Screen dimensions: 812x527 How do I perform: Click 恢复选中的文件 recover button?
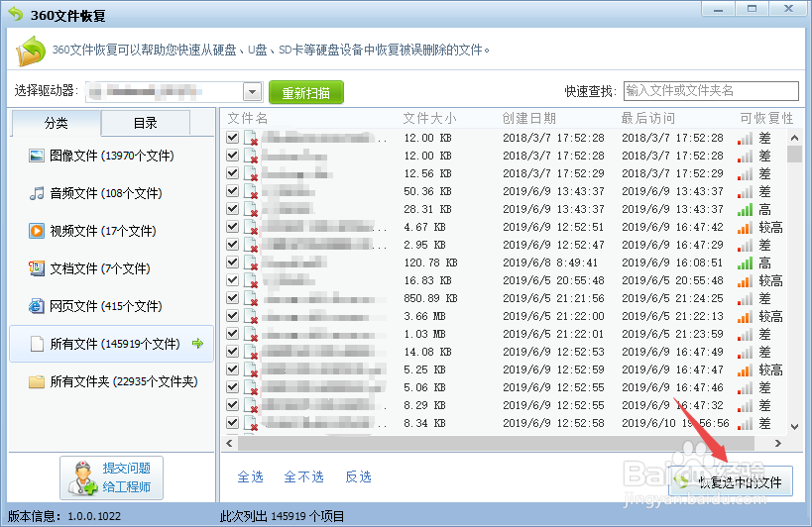click(731, 482)
